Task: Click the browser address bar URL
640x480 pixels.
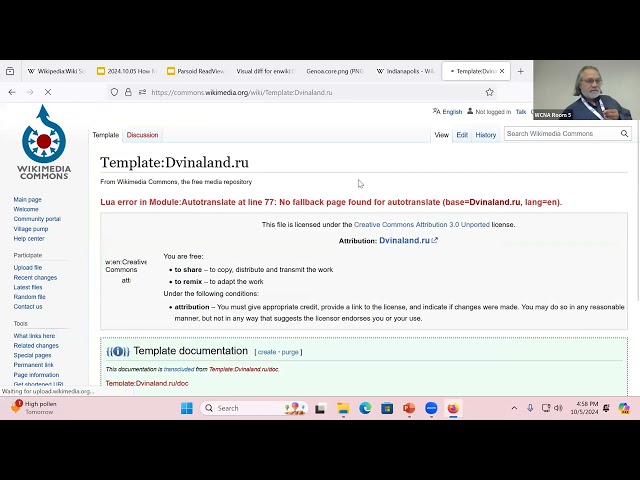Action: (242, 92)
